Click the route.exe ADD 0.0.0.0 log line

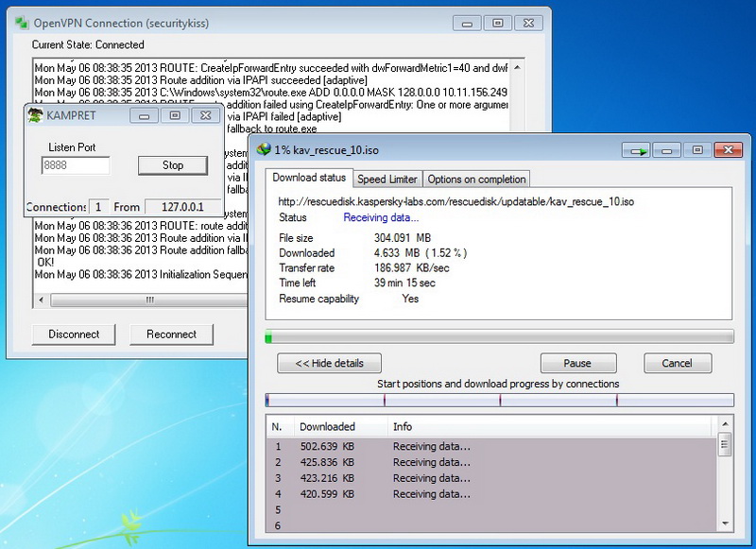click(271, 92)
